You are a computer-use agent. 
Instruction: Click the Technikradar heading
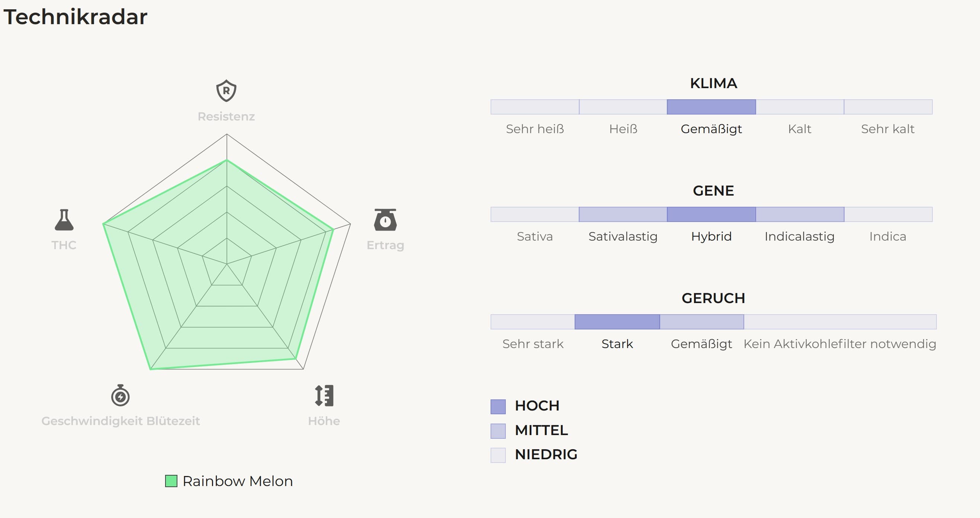(75, 17)
